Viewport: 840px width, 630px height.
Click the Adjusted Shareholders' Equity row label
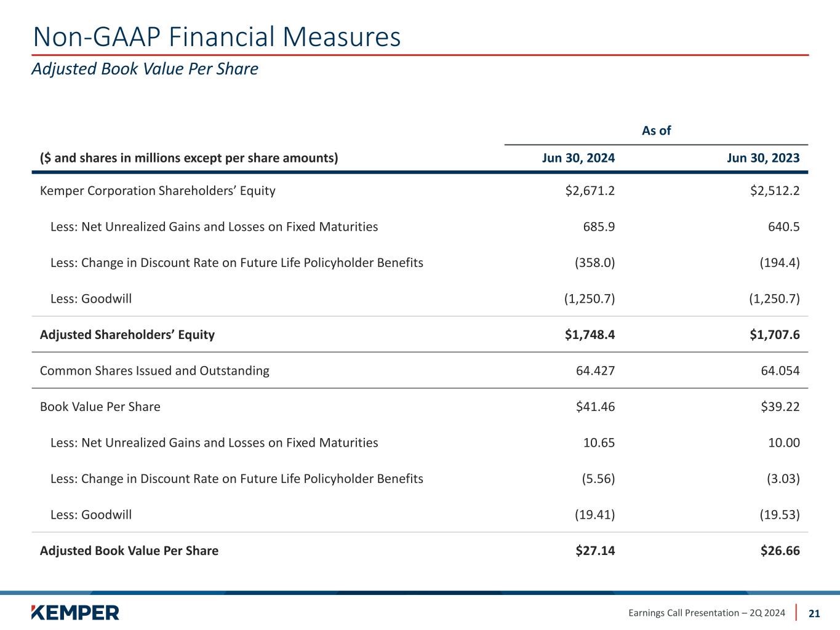127,335
